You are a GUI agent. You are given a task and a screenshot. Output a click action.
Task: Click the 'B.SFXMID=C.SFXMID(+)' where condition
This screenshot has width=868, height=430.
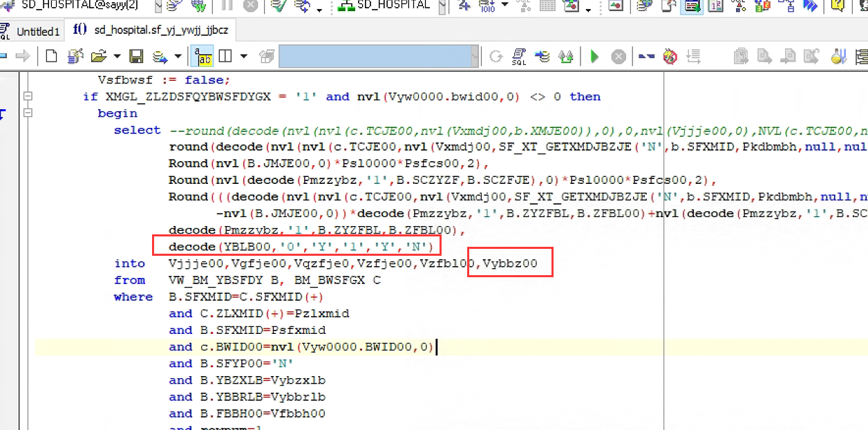(x=246, y=297)
